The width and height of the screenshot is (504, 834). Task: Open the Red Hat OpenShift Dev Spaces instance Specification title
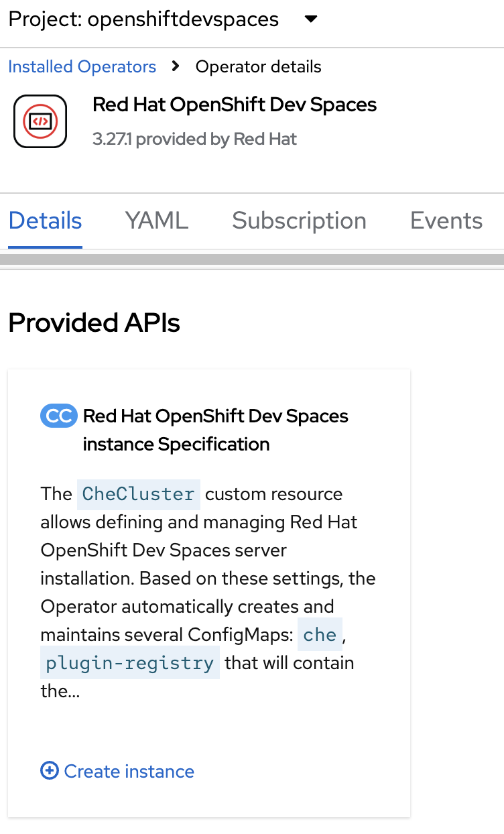216,430
